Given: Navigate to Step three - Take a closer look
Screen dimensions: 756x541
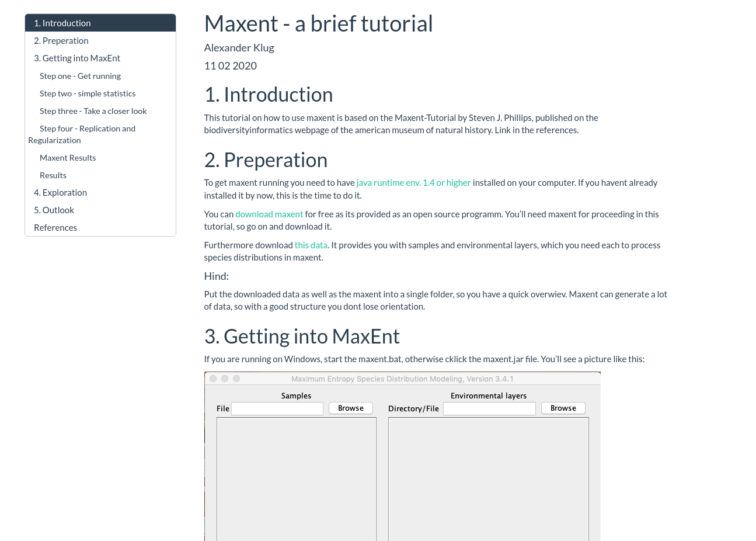Looking at the screenshot, I should [x=93, y=111].
